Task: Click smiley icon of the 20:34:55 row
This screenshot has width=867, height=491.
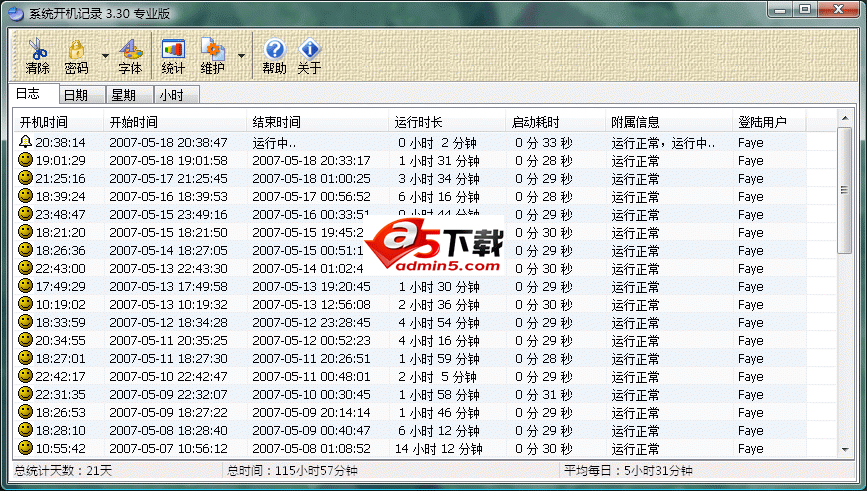Action: (x=25, y=339)
